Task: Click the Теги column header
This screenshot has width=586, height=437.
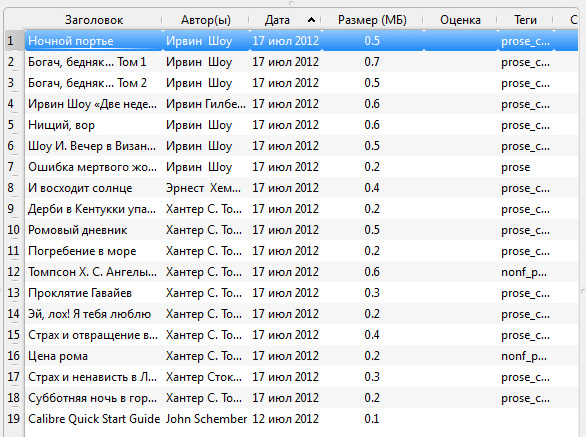Action: click(x=525, y=20)
